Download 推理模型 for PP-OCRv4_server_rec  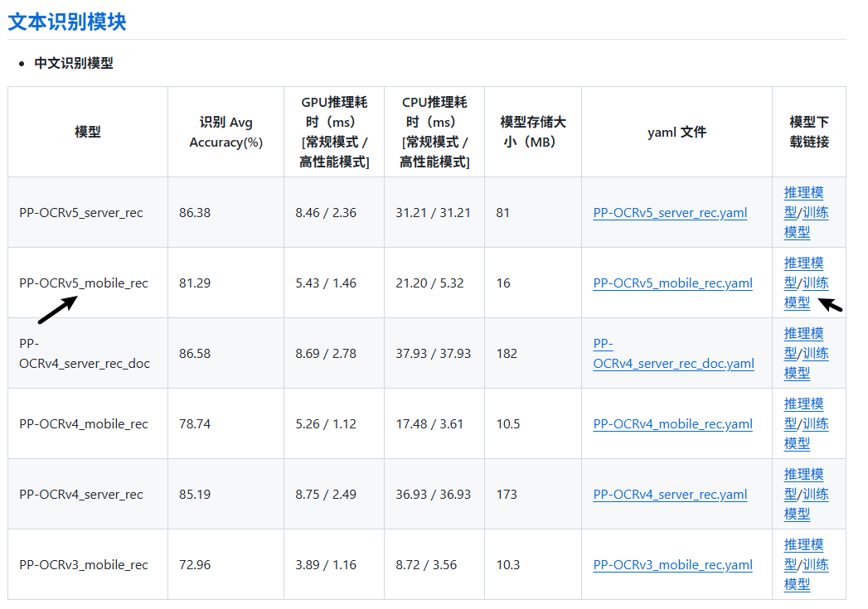tap(803, 475)
